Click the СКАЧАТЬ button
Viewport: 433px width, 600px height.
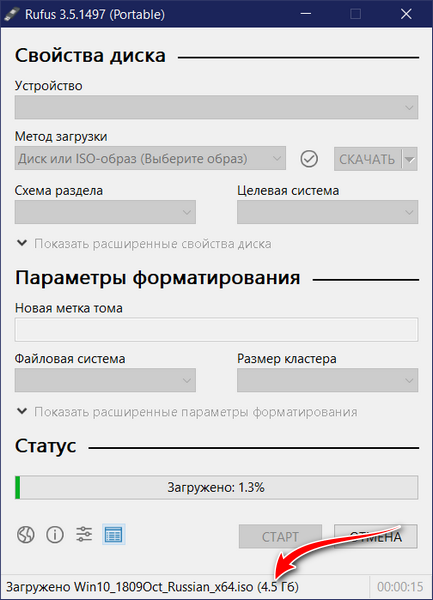(x=367, y=159)
